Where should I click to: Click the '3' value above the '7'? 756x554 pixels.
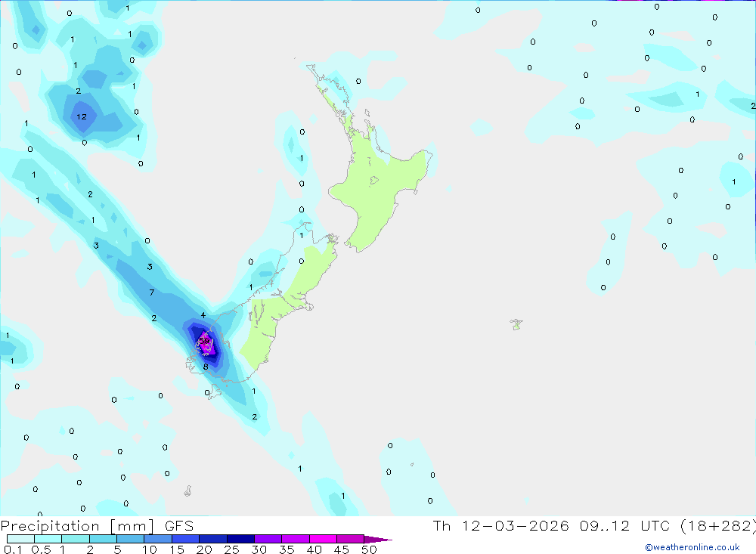click(150, 267)
